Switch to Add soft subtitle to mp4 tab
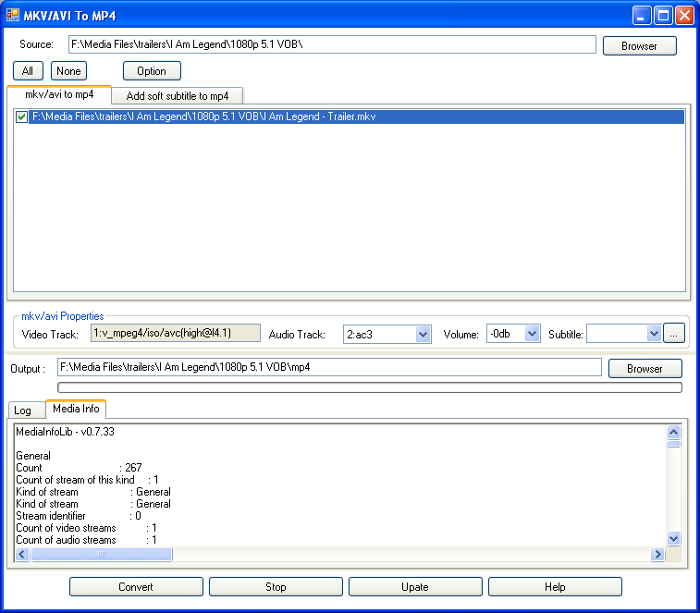700x613 pixels. pos(178,96)
